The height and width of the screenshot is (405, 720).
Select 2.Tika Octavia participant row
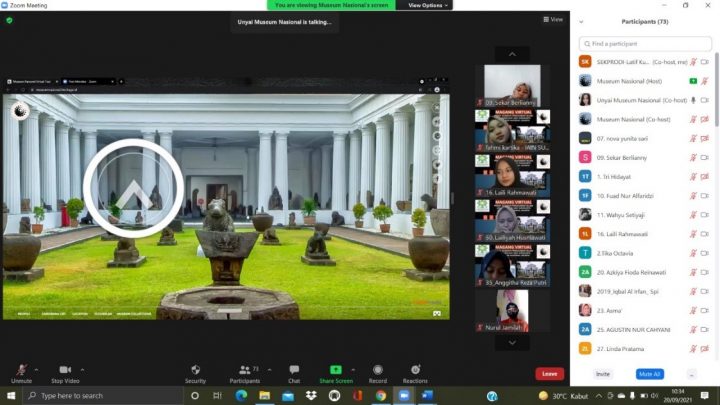click(645, 253)
